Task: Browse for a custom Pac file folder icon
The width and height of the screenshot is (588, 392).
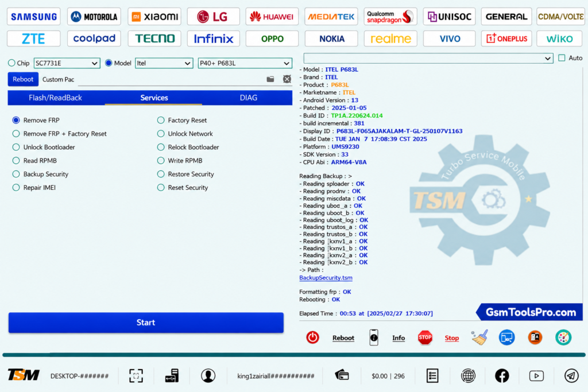Action: click(270, 79)
